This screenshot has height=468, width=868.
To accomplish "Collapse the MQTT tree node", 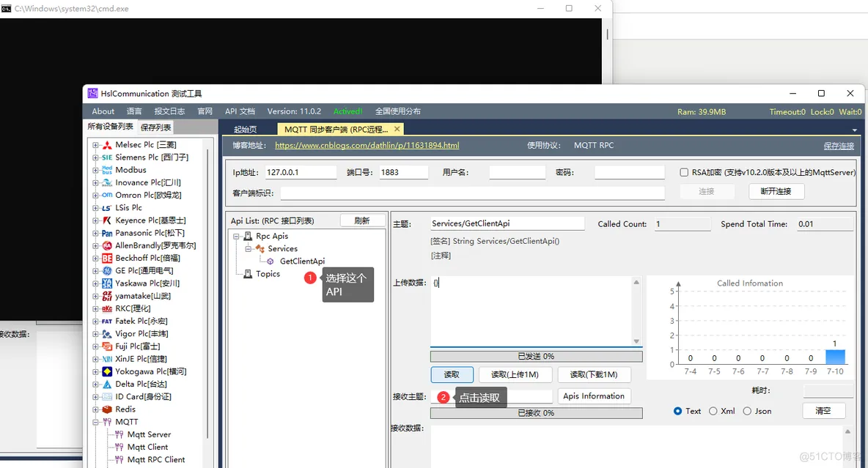I will [96, 422].
